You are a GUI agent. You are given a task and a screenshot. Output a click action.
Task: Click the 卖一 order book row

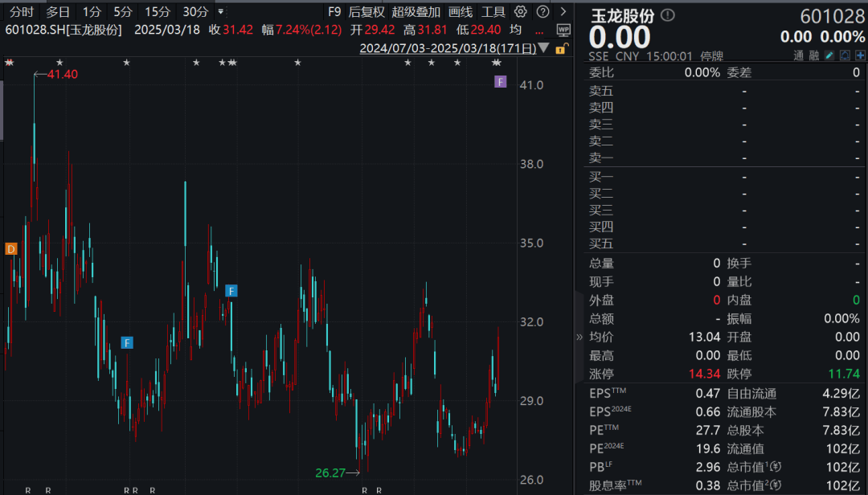tap(724, 157)
